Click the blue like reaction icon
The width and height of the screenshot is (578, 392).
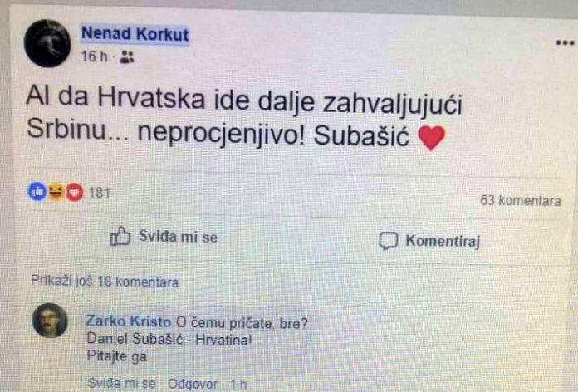pos(37,191)
